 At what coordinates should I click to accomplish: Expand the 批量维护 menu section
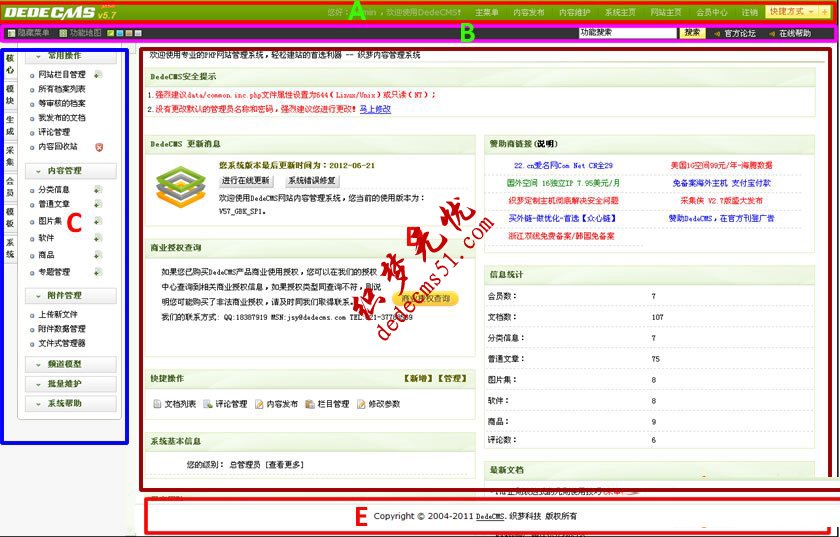click(x=71, y=384)
